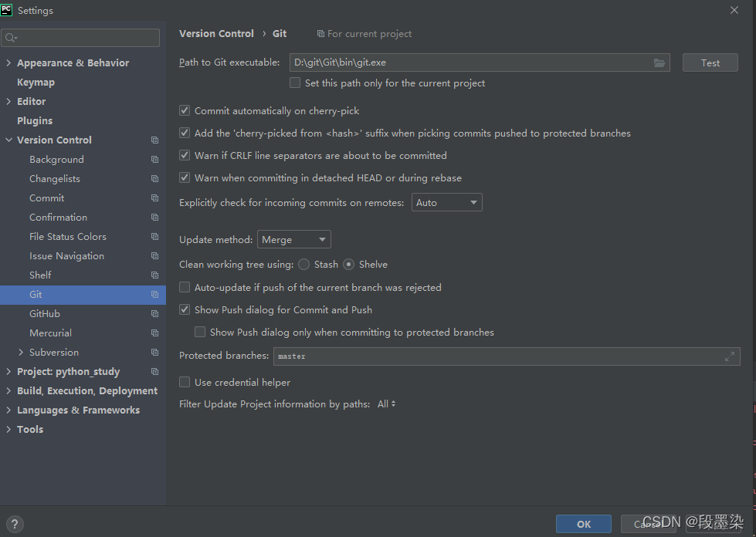Collapse the Version Control section

[8, 140]
